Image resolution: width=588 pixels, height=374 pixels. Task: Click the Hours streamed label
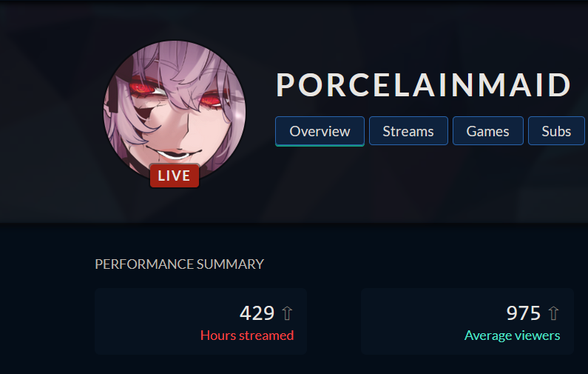[247, 335]
